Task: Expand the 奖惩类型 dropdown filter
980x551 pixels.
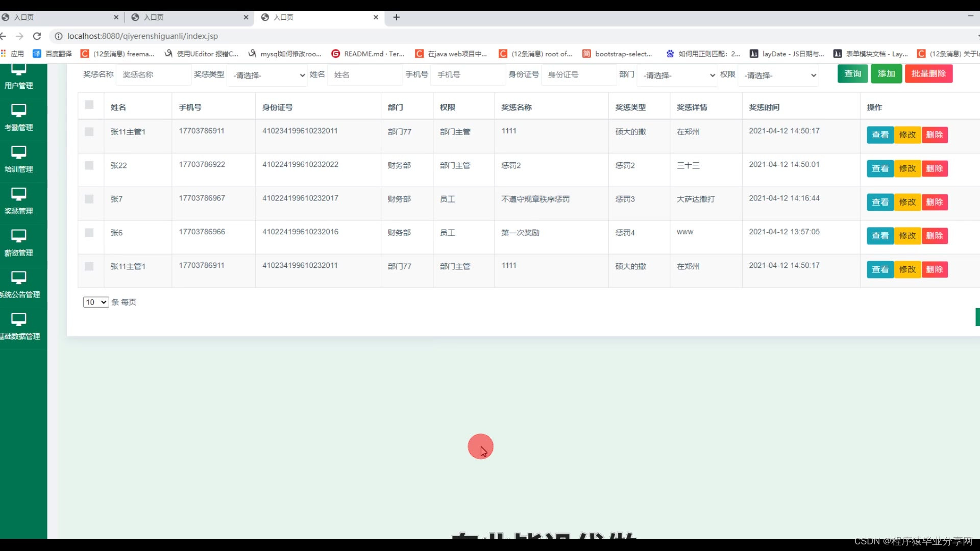Action: pos(267,75)
